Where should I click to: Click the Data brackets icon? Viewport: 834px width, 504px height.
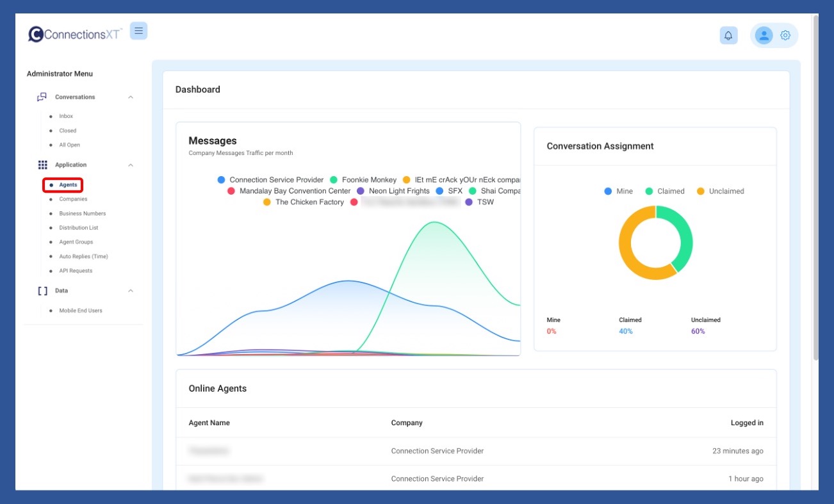click(x=43, y=291)
